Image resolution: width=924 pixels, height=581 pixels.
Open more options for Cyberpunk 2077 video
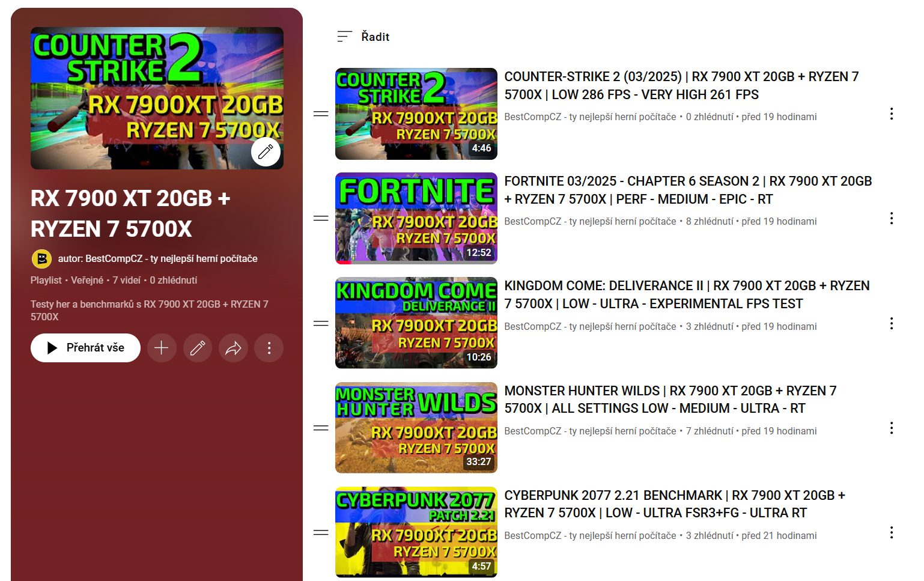coord(892,532)
